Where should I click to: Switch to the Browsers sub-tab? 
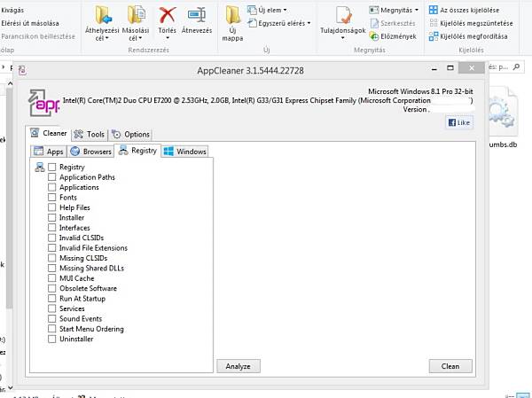pyautogui.click(x=90, y=152)
